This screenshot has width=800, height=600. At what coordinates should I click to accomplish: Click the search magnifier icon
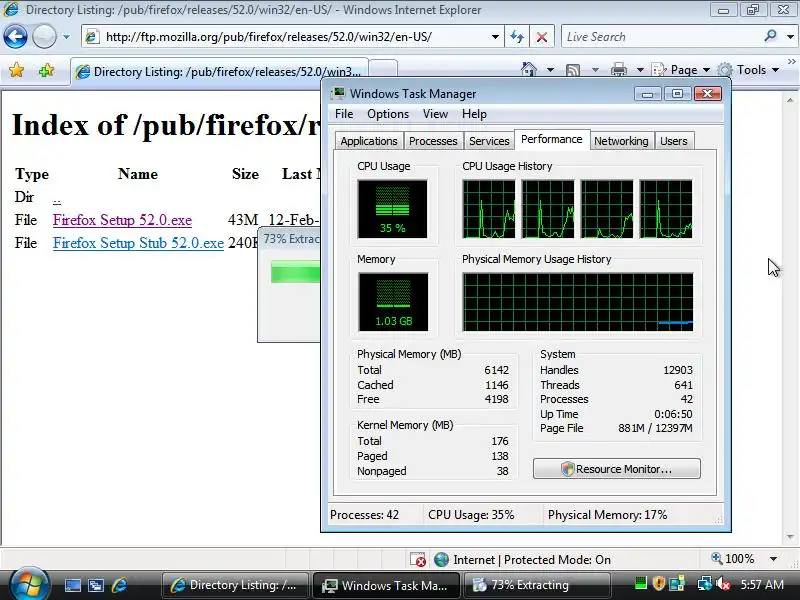[770, 36]
